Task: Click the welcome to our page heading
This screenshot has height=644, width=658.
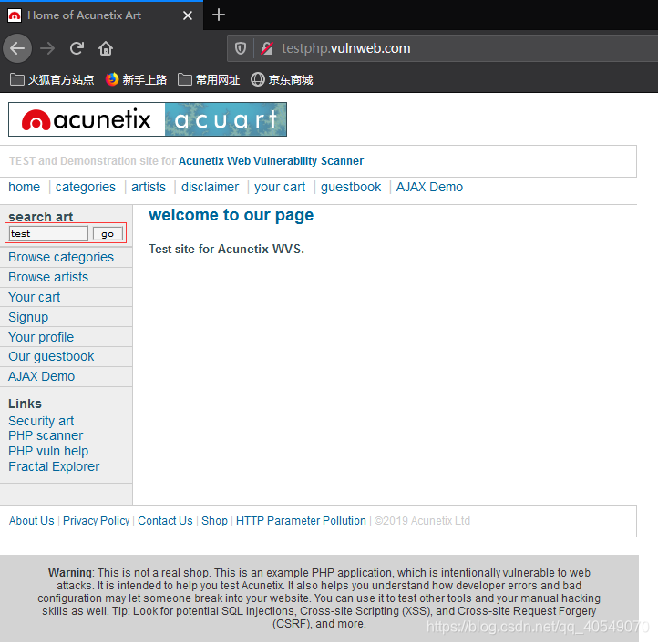Action: pyautogui.click(x=231, y=215)
